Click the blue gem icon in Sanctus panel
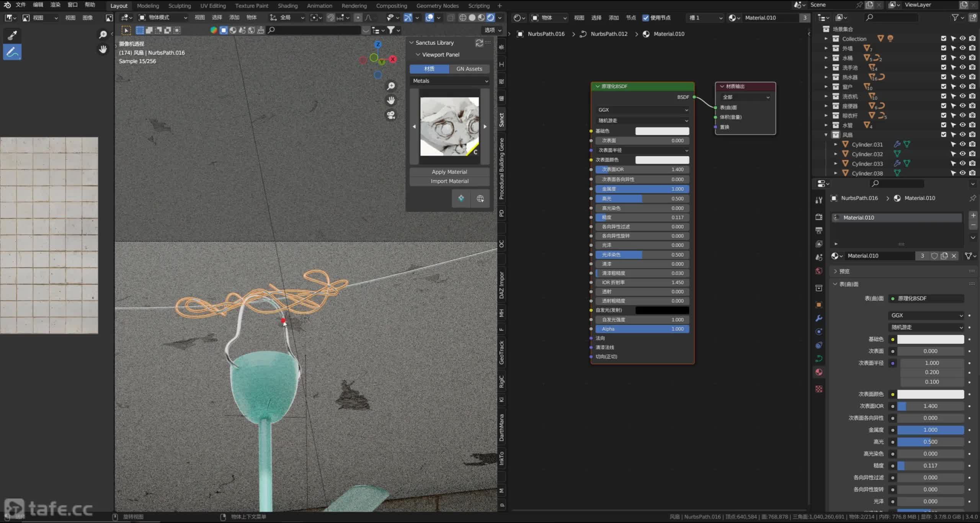The width and height of the screenshot is (980, 523). pyautogui.click(x=461, y=198)
